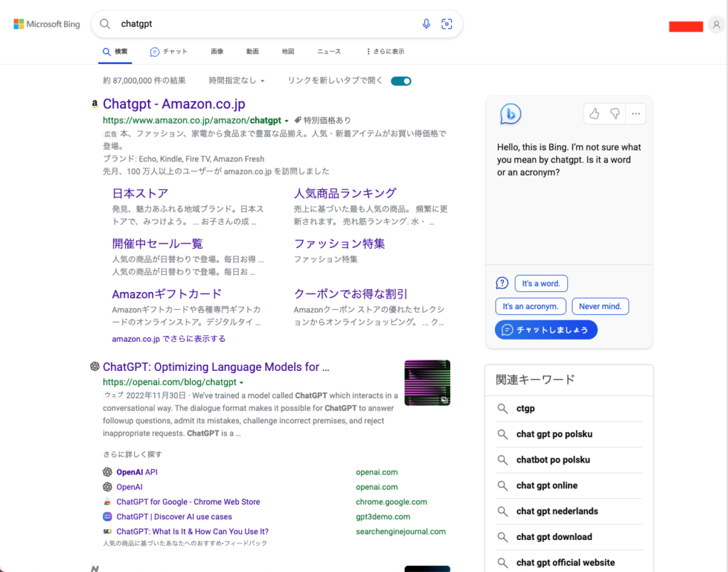This screenshot has height=572, width=728.
Task: Switch to the 画像 tab
Action: pyautogui.click(x=217, y=51)
